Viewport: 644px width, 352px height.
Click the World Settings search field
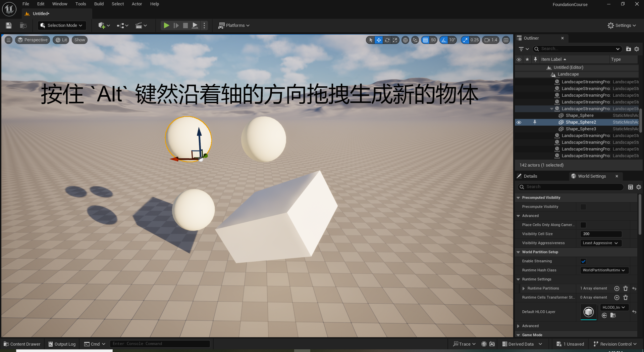point(570,187)
